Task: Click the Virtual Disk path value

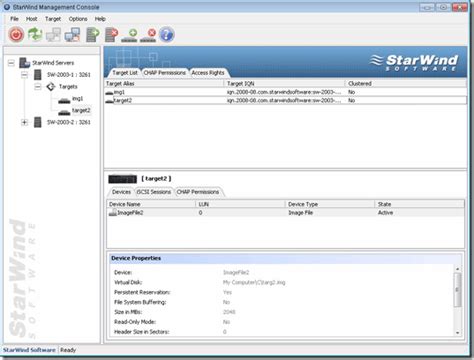Action: [x=254, y=282]
